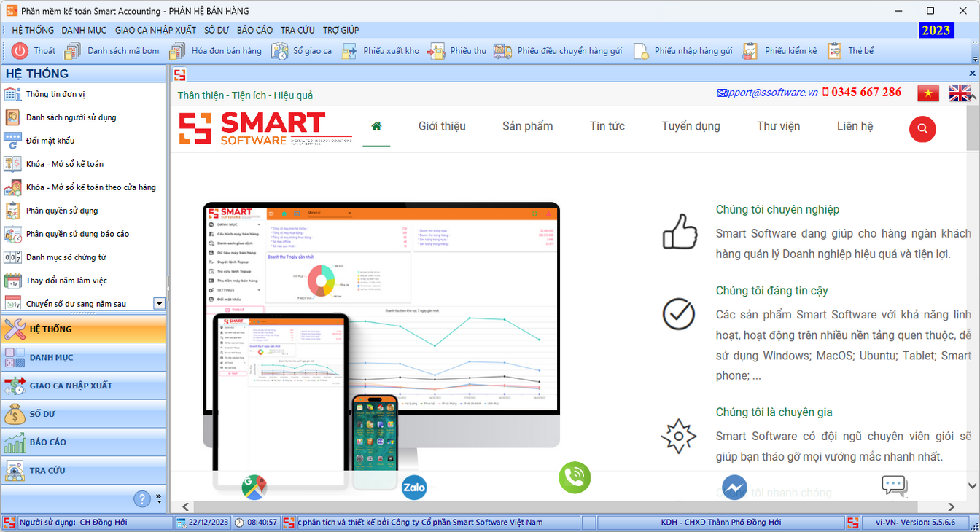Viewport: 980px width, 532px height.
Task: Expand the chevron beside help icon
Action: click(x=159, y=498)
